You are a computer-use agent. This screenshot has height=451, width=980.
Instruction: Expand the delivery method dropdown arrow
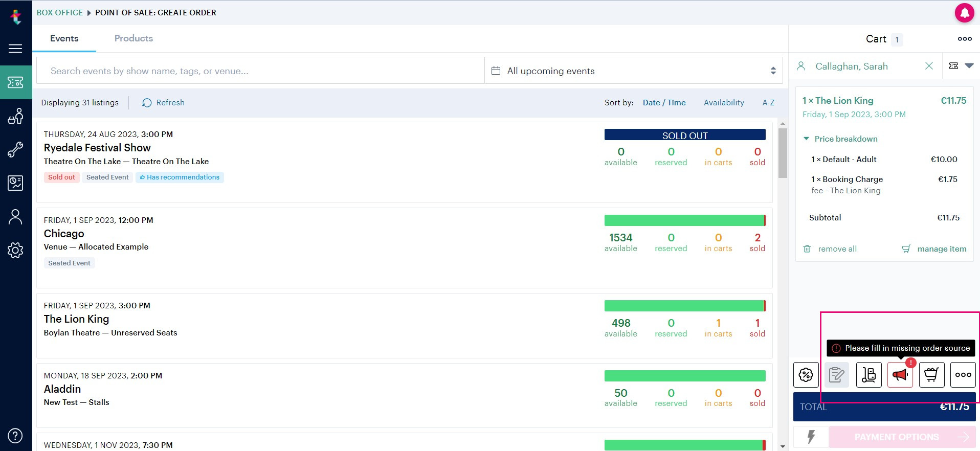click(969, 66)
